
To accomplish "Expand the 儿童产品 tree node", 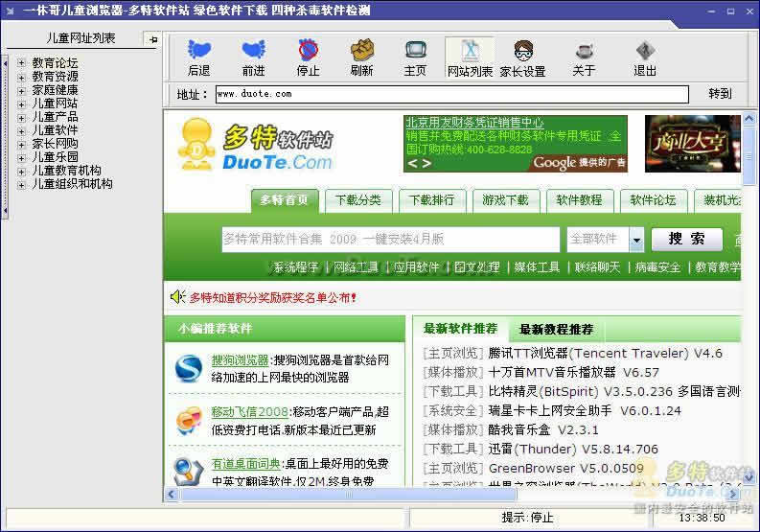I will (21, 117).
